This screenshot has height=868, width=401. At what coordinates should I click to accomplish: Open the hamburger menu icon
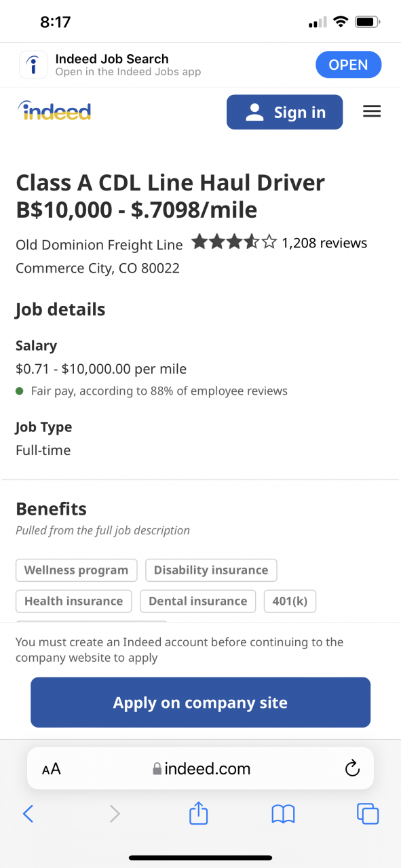click(372, 112)
